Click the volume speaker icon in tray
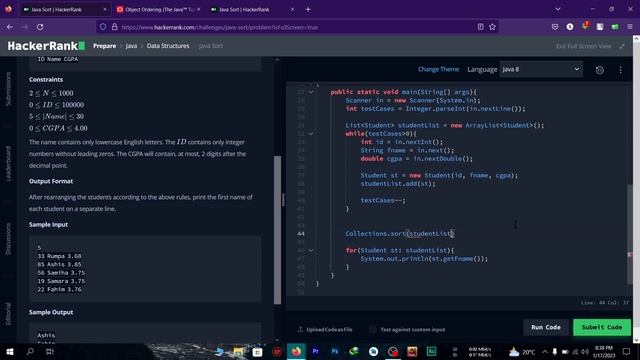This screenshot has height=360, width=640. [584, 351]
